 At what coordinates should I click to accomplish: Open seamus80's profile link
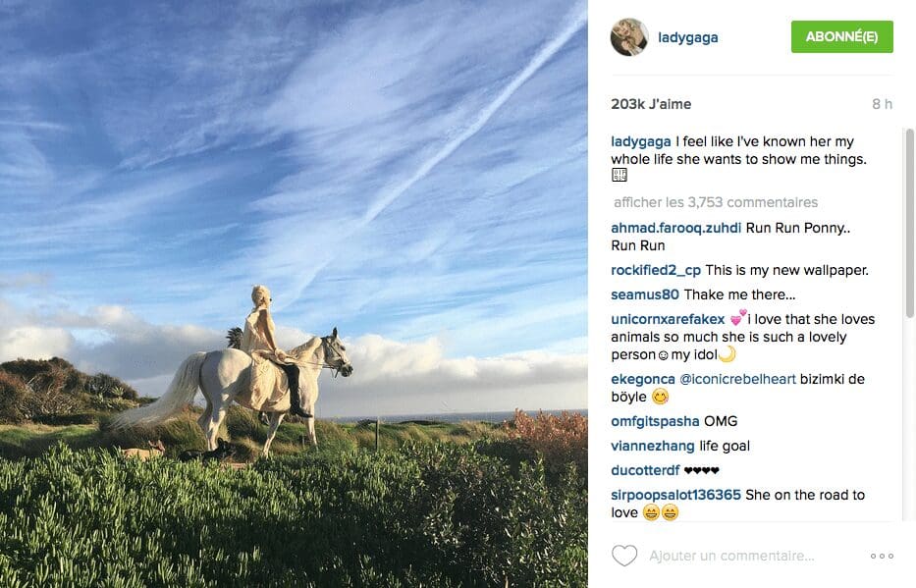[x=645, y=294]
